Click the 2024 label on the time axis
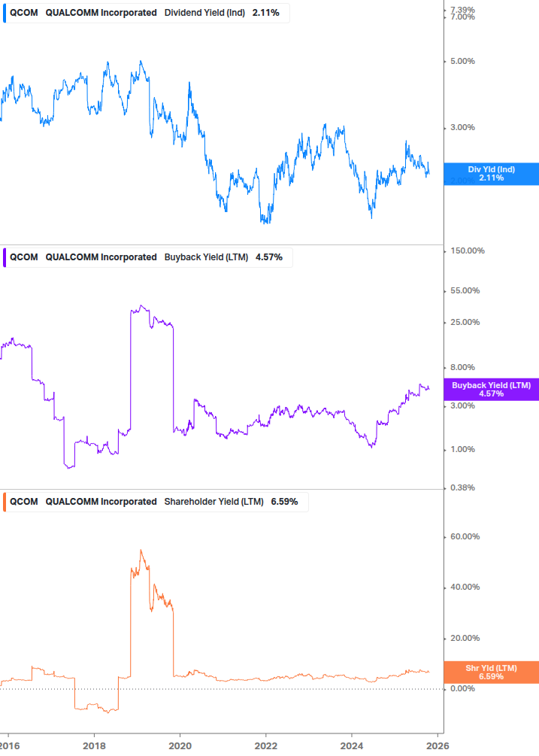The width and height of the screenshot is (539, 756). click(352, 745)
